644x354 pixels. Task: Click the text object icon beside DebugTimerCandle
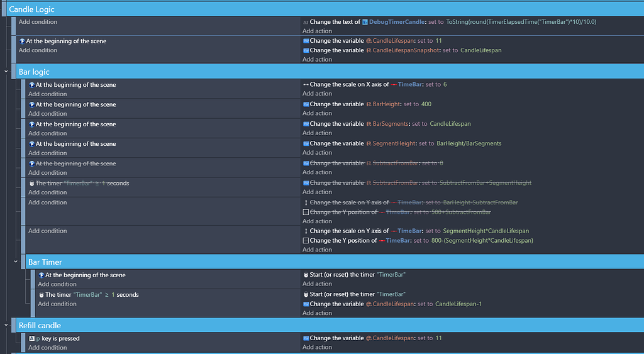[x=365, y=22]
